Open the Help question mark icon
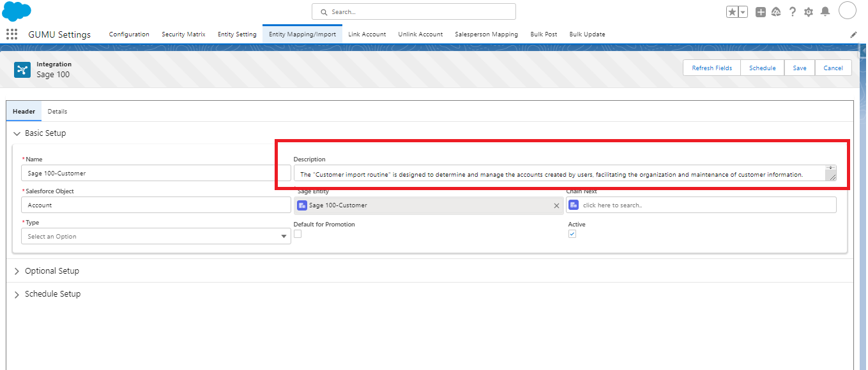 click(x=793, y=12)
